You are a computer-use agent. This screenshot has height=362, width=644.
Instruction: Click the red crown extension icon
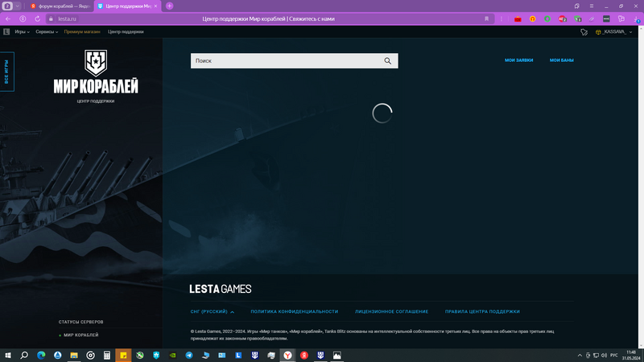518,19
